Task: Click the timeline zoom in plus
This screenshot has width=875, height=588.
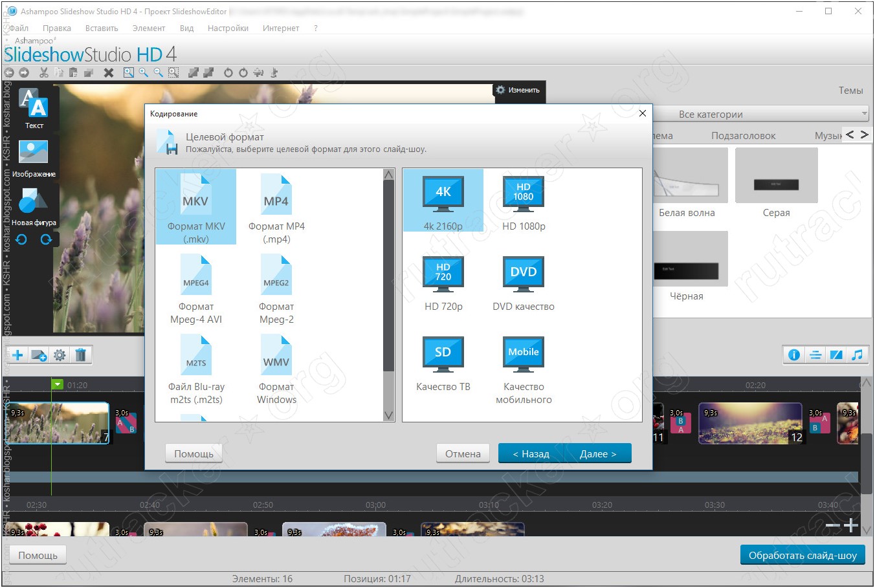Action: coord(851,525)
